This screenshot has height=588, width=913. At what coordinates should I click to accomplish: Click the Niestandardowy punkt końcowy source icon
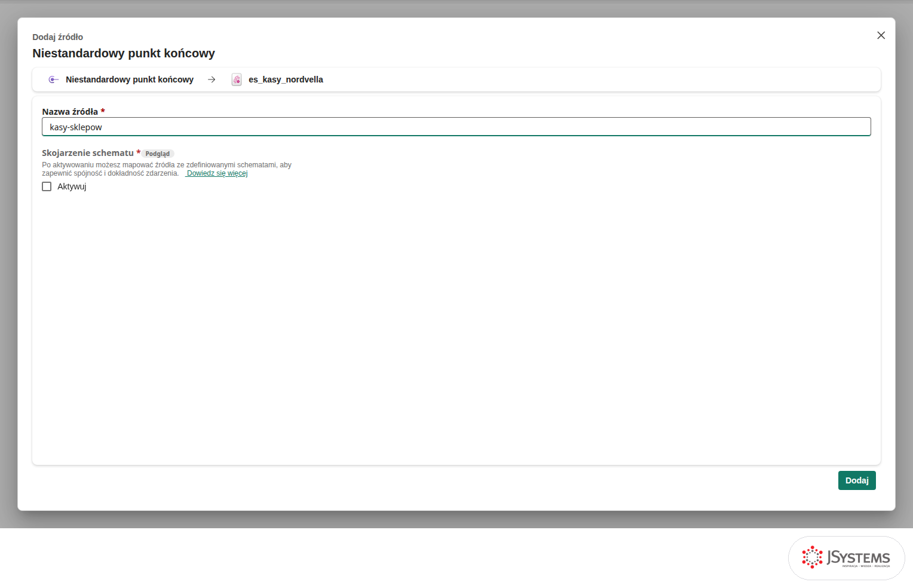coord(53,79)
